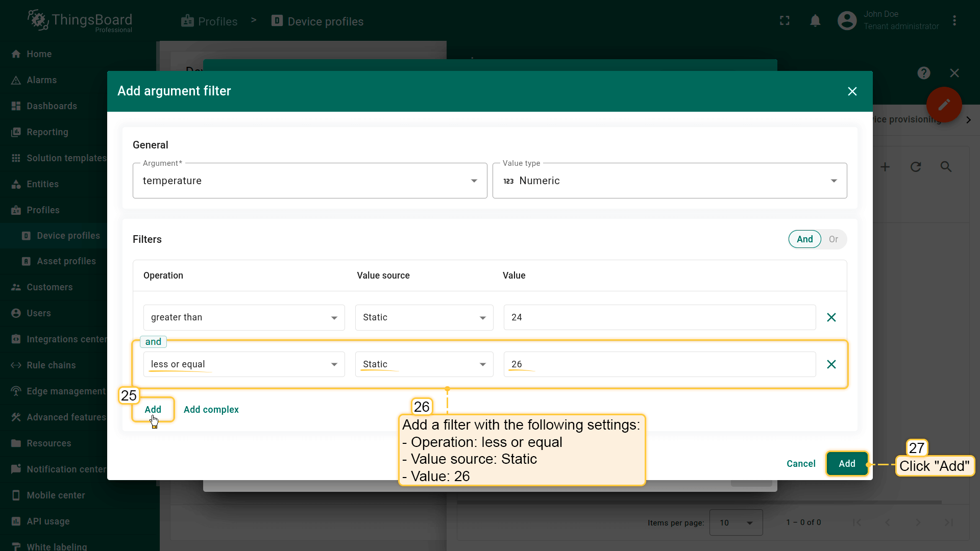Toggle fullscreen mode icon
Screen dimensions: 980x551
pyautogui.click(x=785, y=21)
